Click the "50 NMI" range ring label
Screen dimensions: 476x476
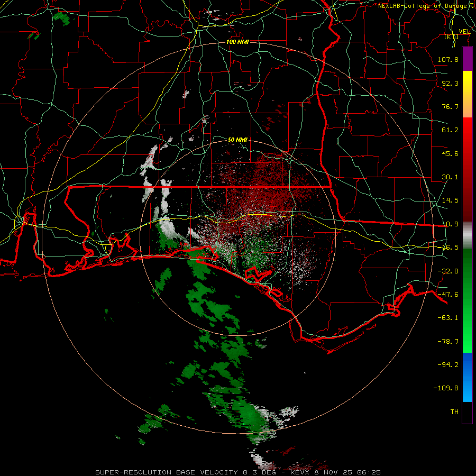pos(237,140)
